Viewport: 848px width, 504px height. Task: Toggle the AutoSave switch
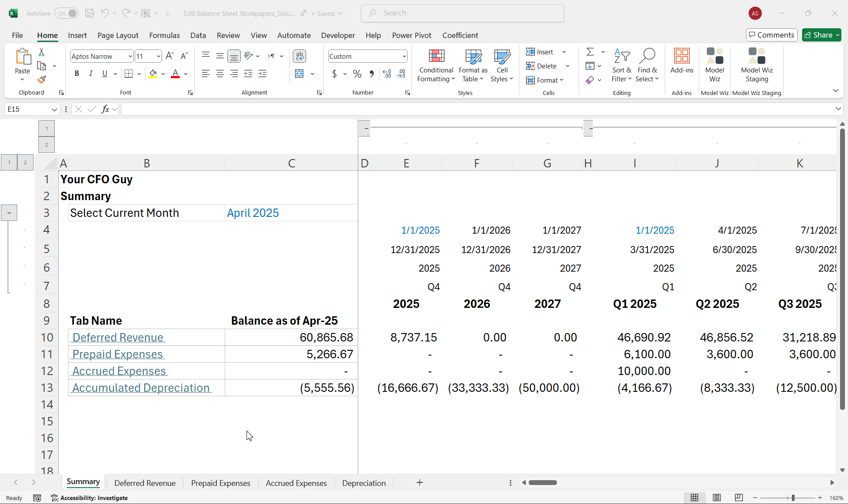66,13
